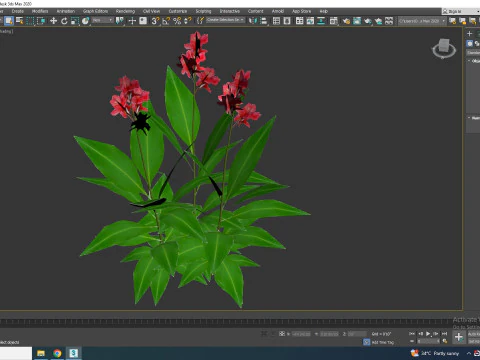Viewport: 480px width, 360px height.
Task: Open the Time Configuration dialog
Action: tap(445, 341)
